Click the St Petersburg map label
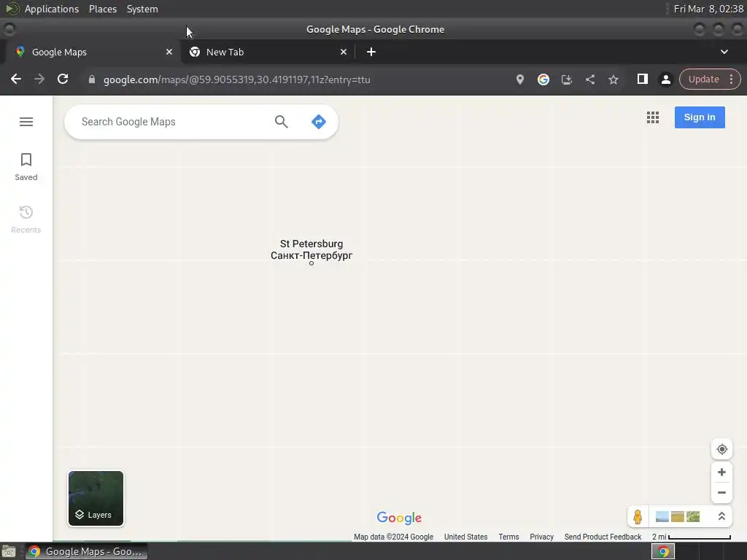747x560 pixels. [x=311, y=249]
